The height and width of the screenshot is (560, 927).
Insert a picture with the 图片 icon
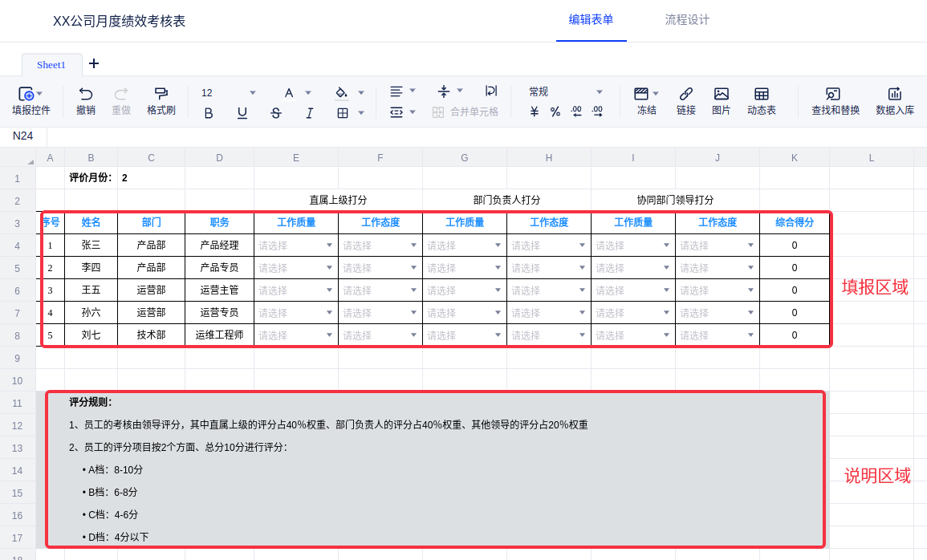click(721, 94)
